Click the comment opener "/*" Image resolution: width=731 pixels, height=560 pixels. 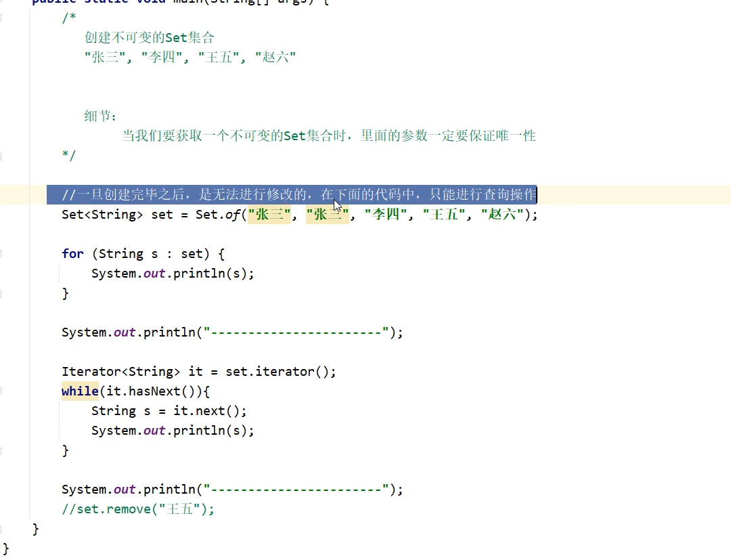click(69, 18)
